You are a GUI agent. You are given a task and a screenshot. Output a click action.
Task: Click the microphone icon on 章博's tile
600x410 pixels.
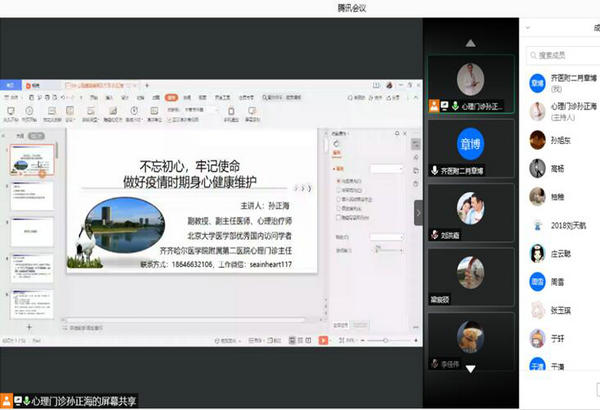tap(435, 171)
